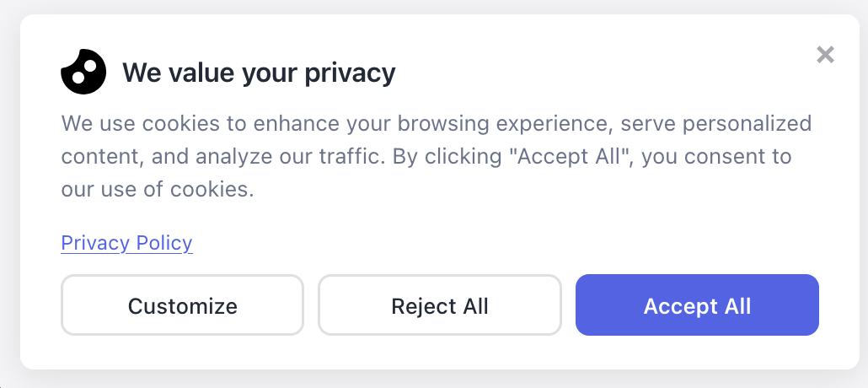
Task: Click the gray X in the dialog corner
Action: [825, 54]
